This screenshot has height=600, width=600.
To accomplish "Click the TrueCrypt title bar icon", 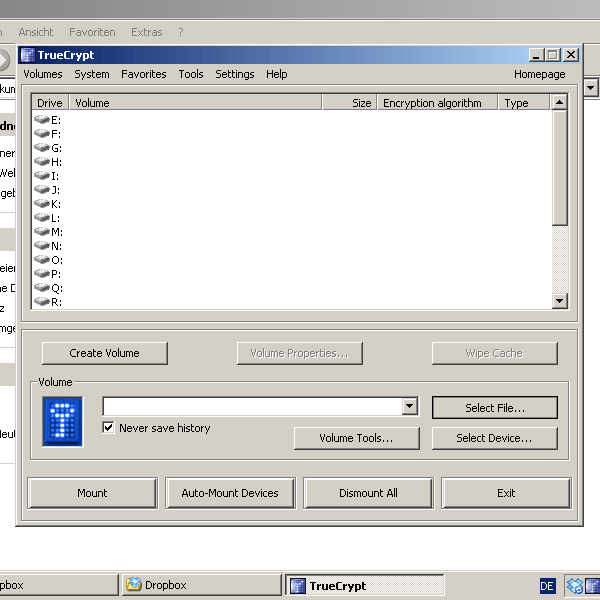I will pyautogui.click(x=27, y=55).
